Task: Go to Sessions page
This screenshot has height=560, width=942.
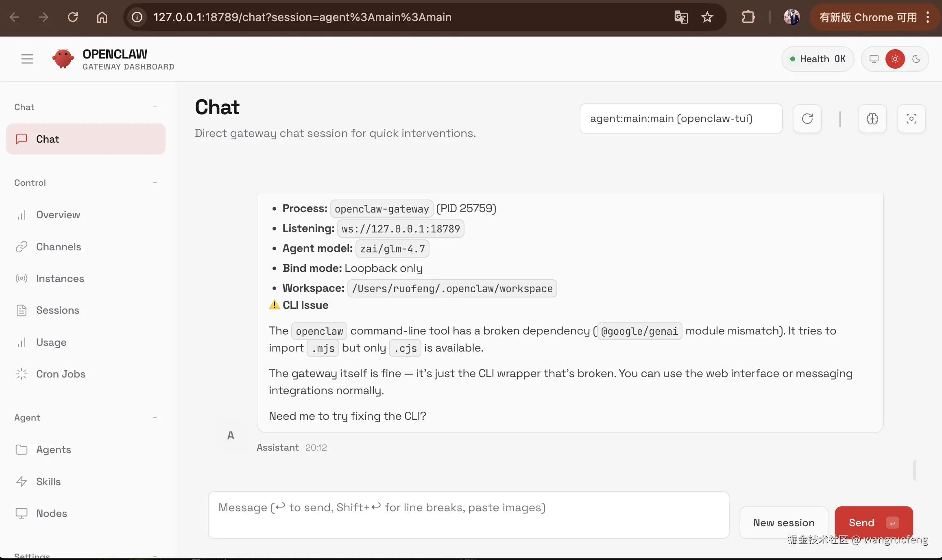Action: click(x=57, y=310)
